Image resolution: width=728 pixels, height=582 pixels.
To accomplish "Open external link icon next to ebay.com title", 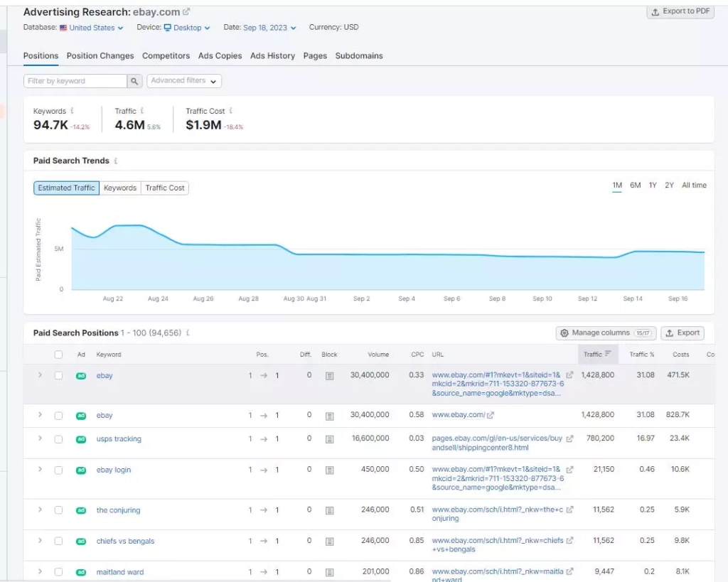I will [186, 11].
